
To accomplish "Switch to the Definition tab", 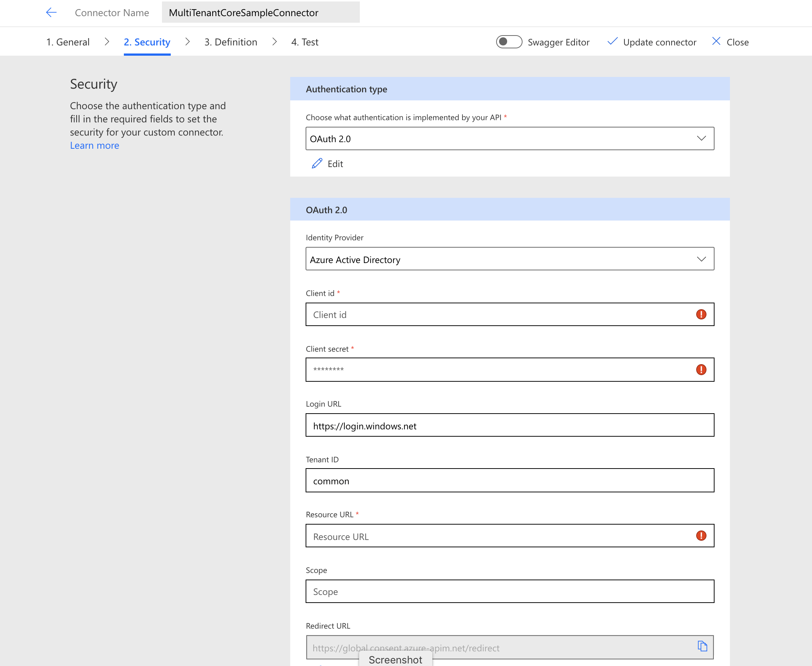I will (230, 42).
